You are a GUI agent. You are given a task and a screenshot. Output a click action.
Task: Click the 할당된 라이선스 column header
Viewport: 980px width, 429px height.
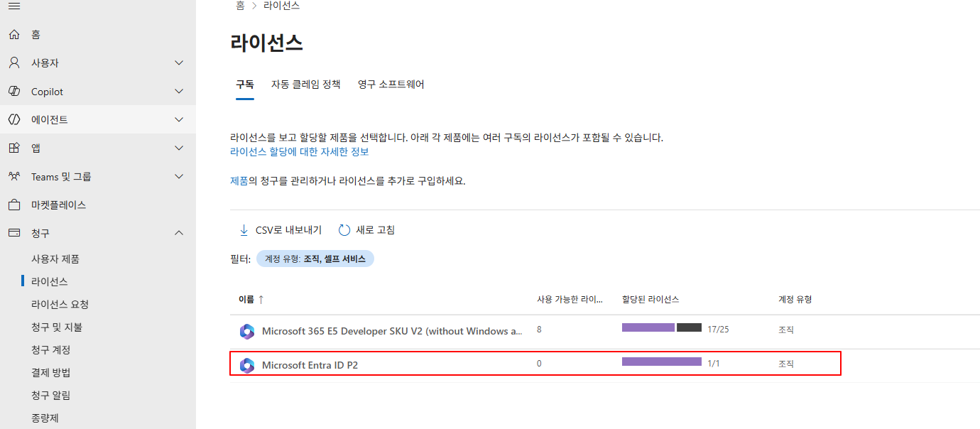(x=650, y=300)
